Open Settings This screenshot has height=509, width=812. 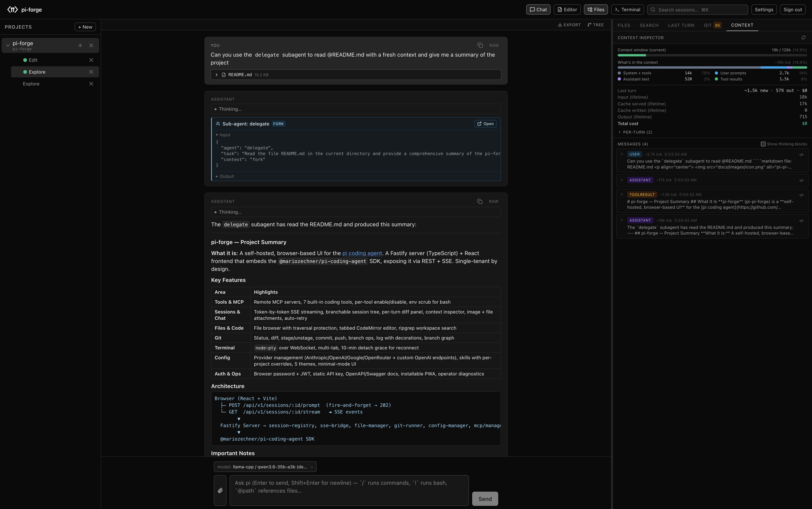pyautogui.click(x=764, y=9)
